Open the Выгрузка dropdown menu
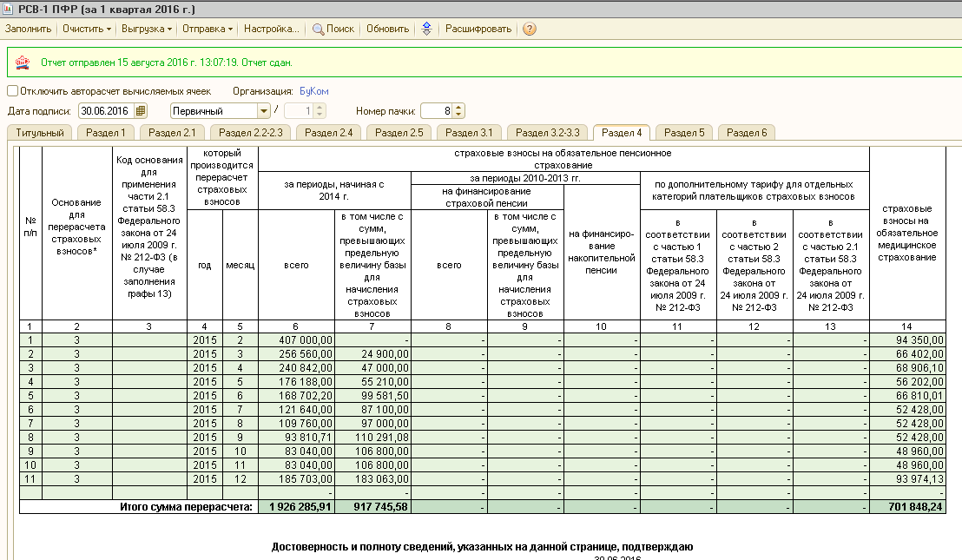Viewport: 962px width, 560px height. tap(147, 29)
